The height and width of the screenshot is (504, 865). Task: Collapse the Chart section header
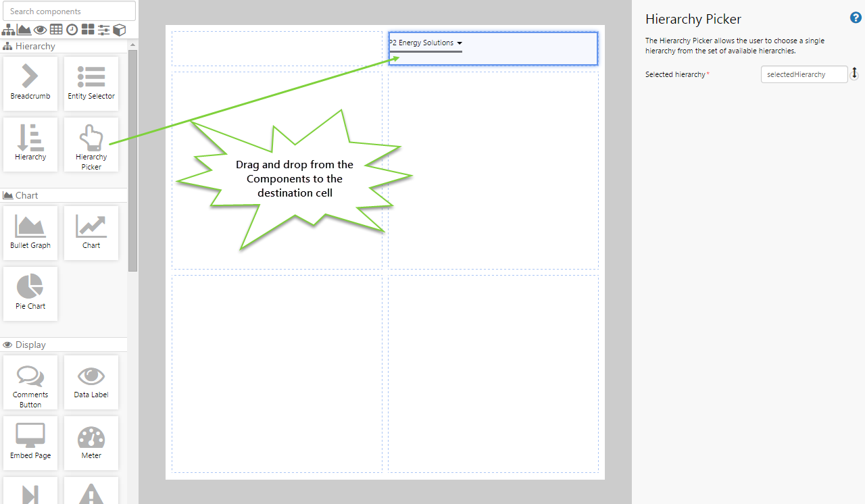(27, 195)
